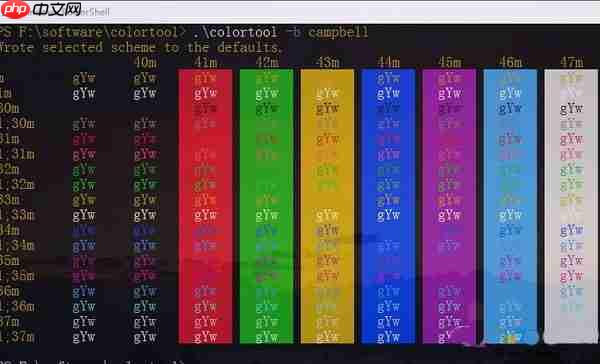The width and height of the screenshot is (600, 364).
Task: Click gYw in row 1;33m under 44m
Action: [388, 216]
